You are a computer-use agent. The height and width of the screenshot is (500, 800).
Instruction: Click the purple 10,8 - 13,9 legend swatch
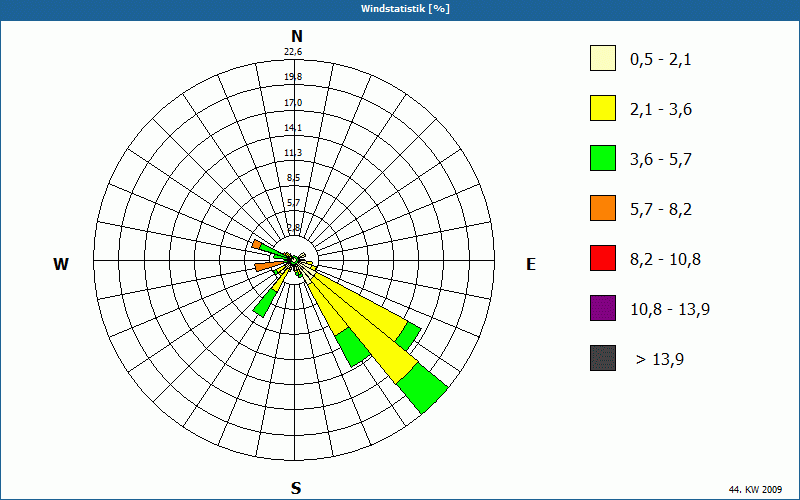603,308
